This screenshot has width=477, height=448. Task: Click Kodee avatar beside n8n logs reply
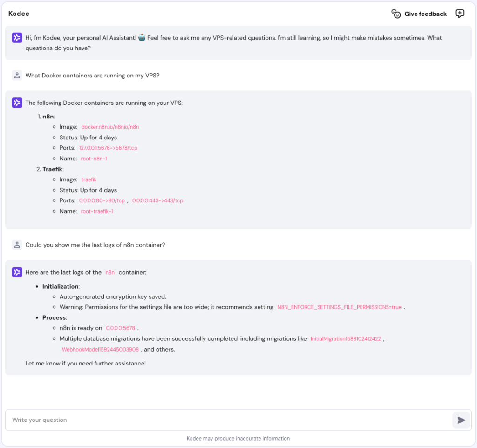pos(17,272)
